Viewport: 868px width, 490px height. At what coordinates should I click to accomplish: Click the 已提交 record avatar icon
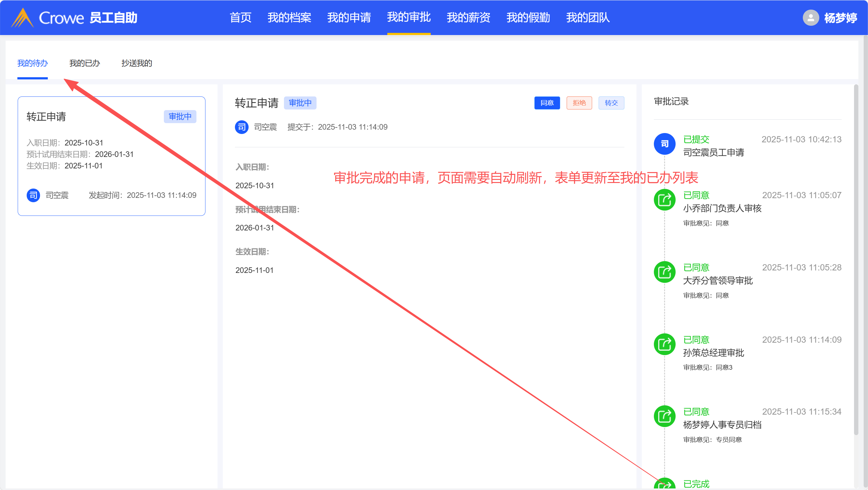[x=664, y=144]
